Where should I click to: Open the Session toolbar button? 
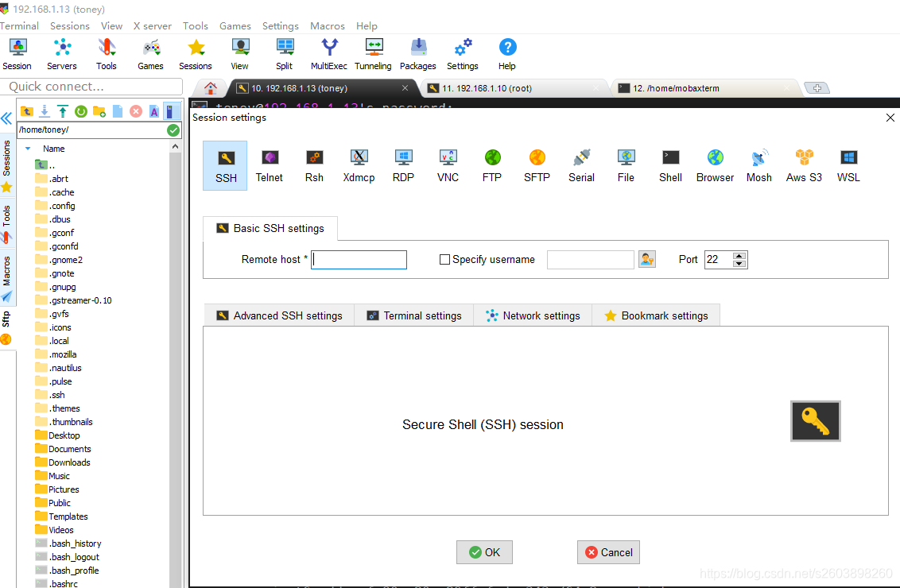(17, 55)
